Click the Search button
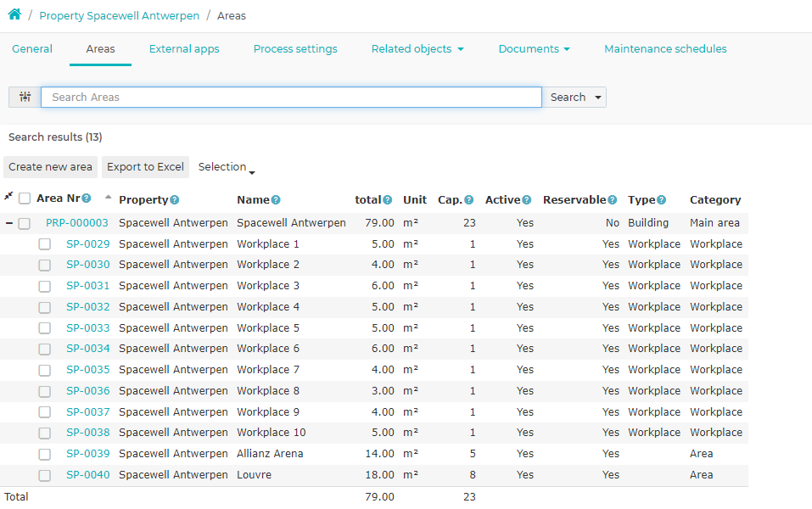This screenshot has height=509, width=812. click(x=568, y=98)
